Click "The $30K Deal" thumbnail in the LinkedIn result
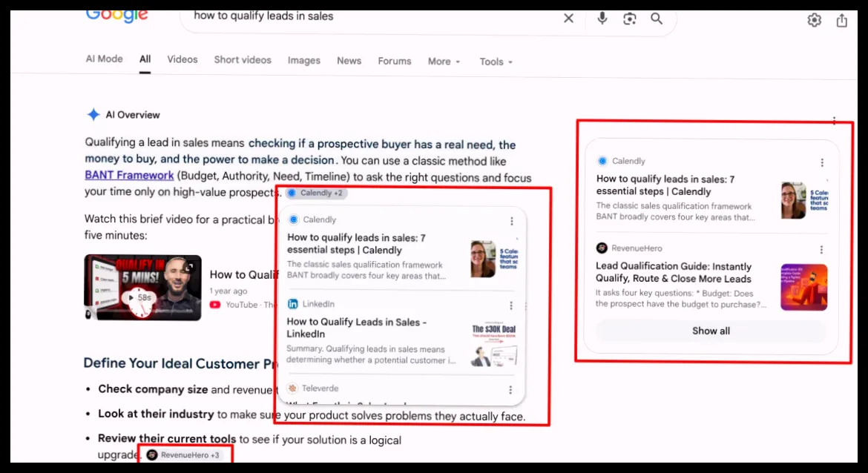This screenshot has height=473, width=868. 494,344
